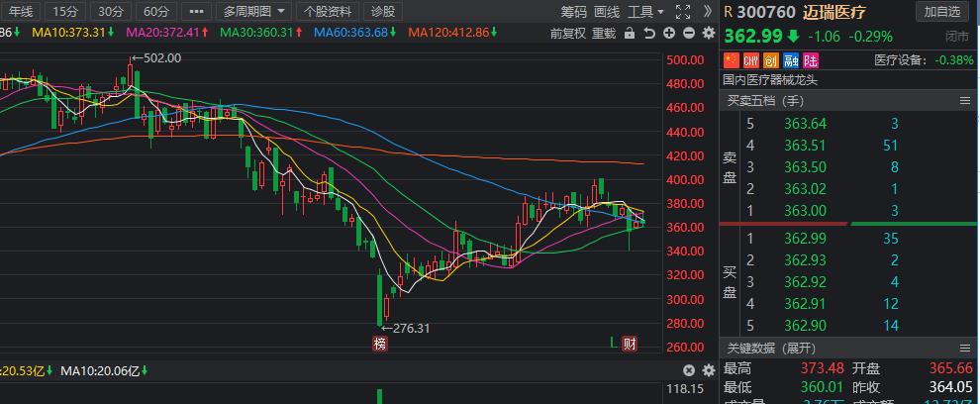The height and width of the screenshot is (404, 980).
Task: Click the 502.00 high price annotation
Action: 156,58
